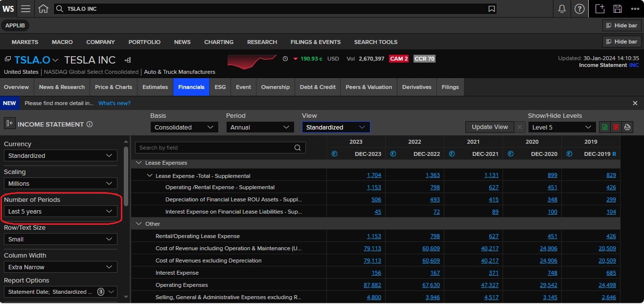Open the company hierarchy tree icon
The image size is (644, 304).
click(x=128, y=60)
